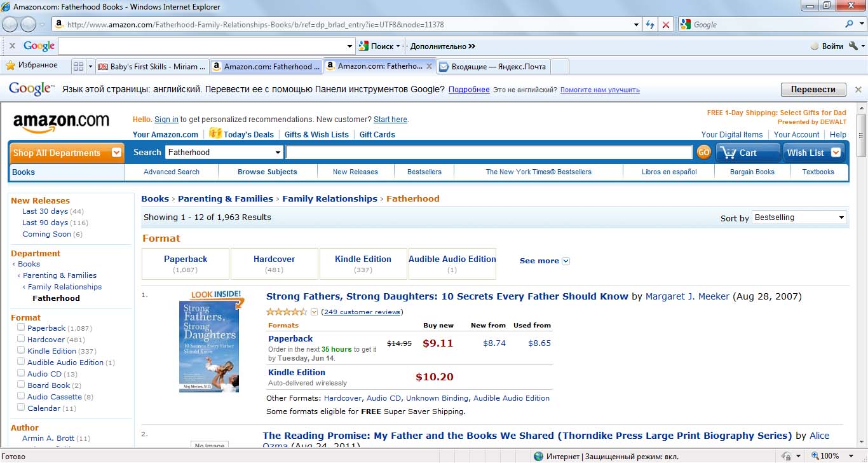The width and height of the screenshot is (868, 463).
Task: Go back using the browser Back arrow
Action: (x=10, y=24)
